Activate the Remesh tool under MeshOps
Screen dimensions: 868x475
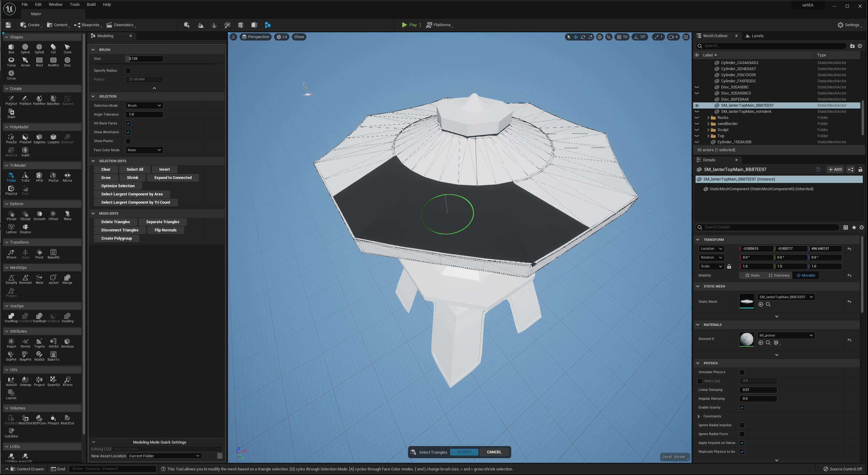[x=25, y=277]
